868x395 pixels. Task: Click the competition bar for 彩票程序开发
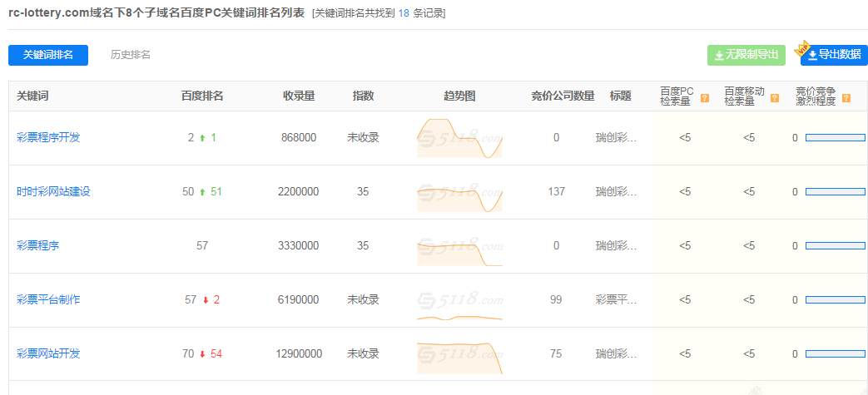(836, 138)
